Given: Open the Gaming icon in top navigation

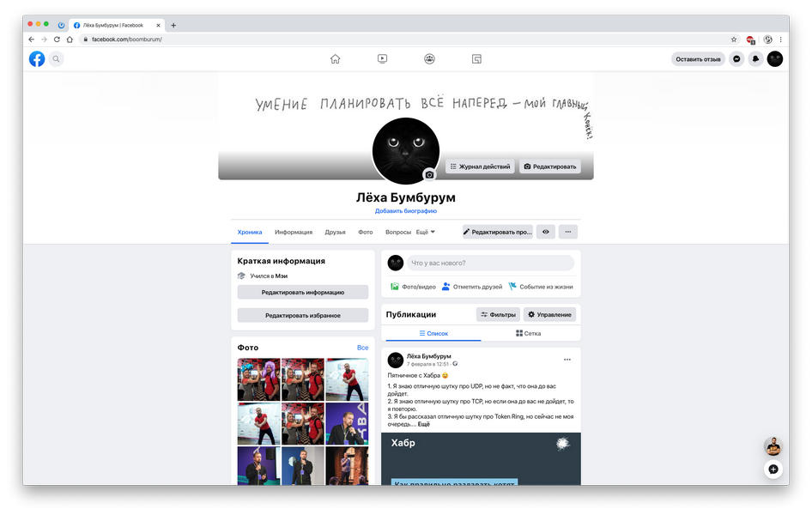Looking at the screenshot, I should tap(476, 59).
